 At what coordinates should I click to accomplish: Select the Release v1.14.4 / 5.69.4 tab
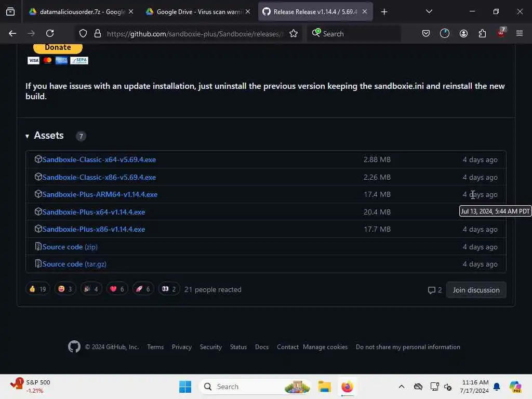(315, 12)
